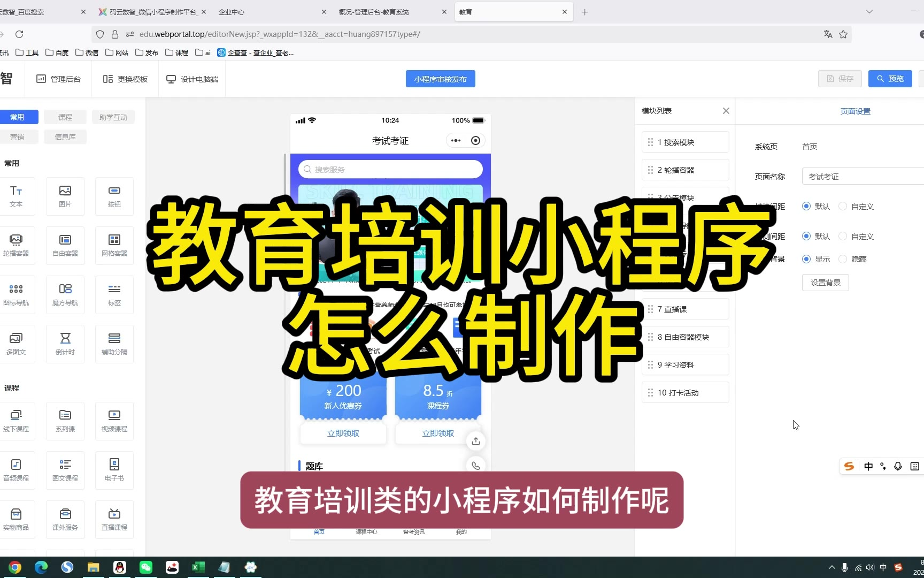
Task: Open WeChat from the taskbar
Action: click(146, 567)
